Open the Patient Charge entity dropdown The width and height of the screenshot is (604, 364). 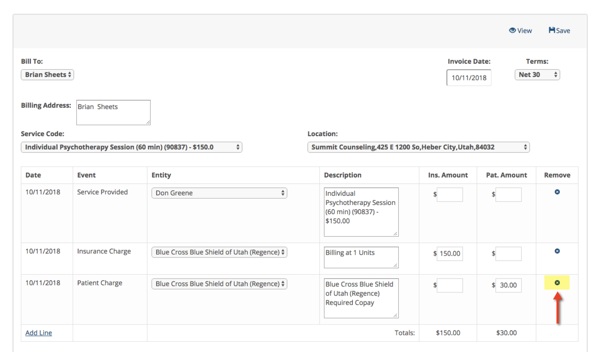219,284
